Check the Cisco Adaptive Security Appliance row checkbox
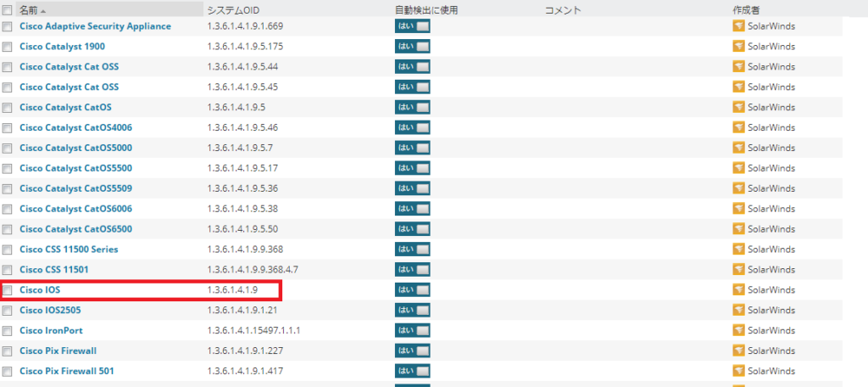 (x=7, y=26)
